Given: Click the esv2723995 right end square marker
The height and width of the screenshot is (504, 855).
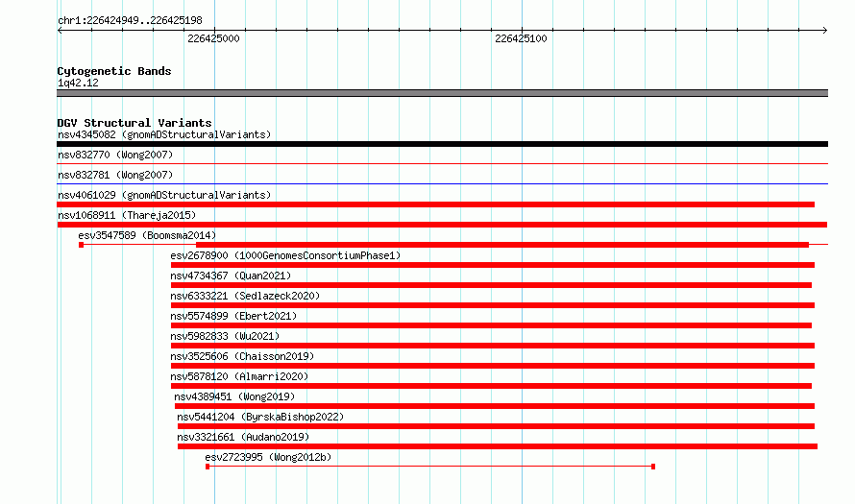Looking at the screenshot, I should pyautogui.click(x=653, y=467).
